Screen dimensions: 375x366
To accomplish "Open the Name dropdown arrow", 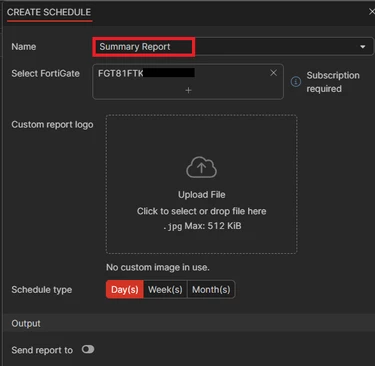I will point(363,47).
